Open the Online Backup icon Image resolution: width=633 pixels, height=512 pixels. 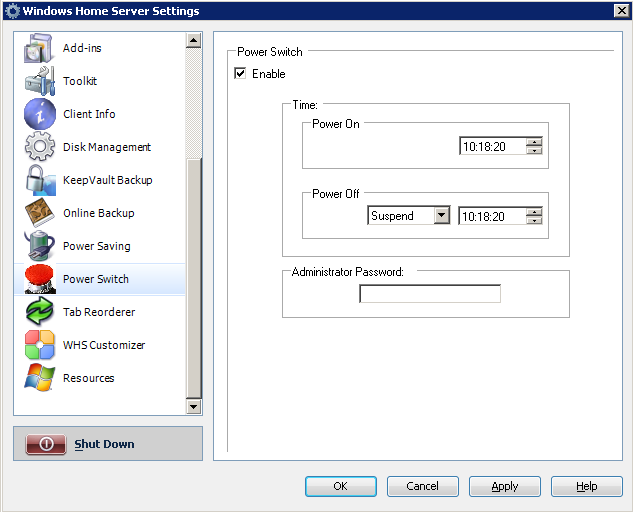(39, 213)
